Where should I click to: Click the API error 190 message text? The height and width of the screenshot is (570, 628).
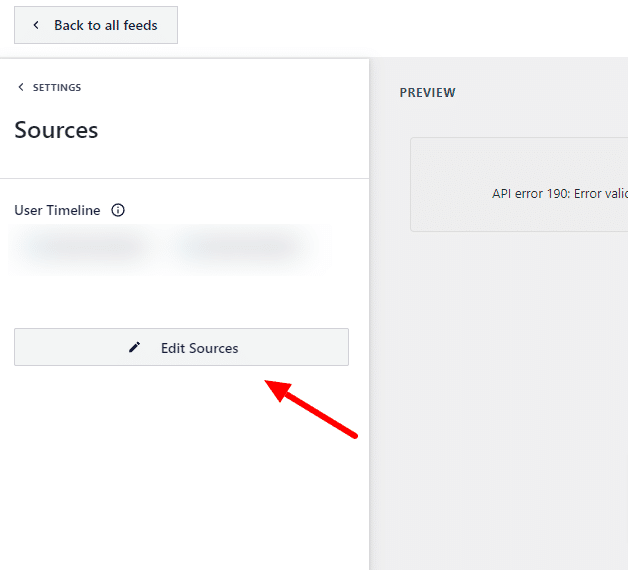[558, 194]
